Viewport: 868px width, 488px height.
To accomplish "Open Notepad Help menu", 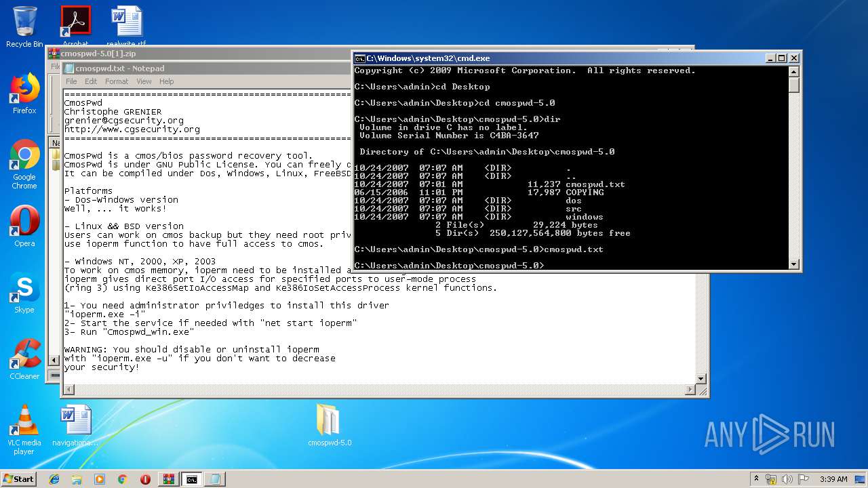I will tap(167, 81).
